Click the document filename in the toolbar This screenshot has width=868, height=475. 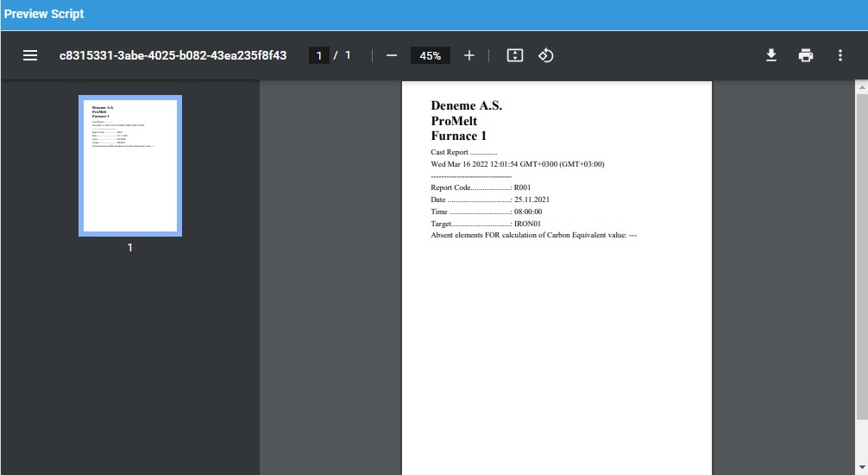pos(173,55)
